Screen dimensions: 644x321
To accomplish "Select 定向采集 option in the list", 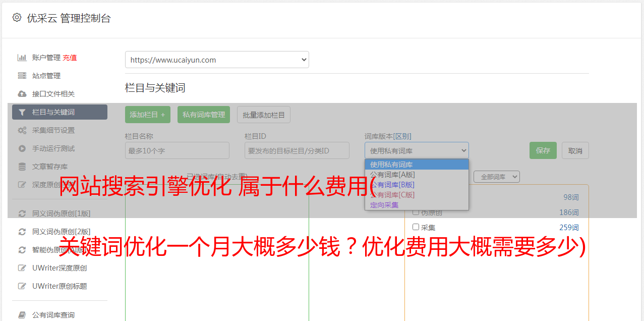I will (384, 205).
